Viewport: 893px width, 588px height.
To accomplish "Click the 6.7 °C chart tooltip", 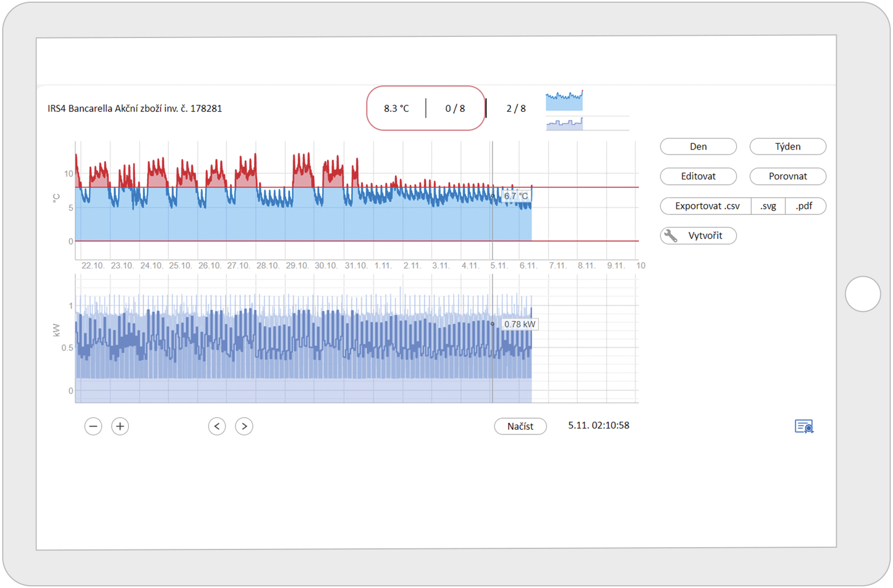I will 516,196.
